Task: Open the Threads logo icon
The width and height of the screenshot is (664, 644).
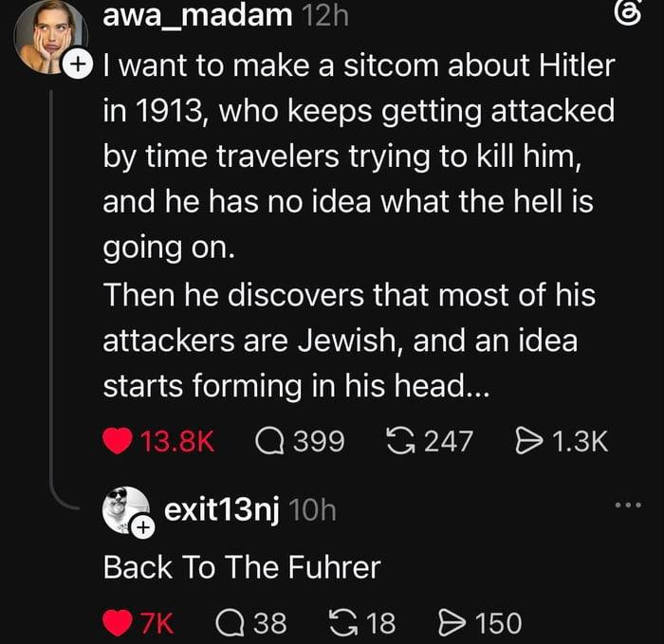Action: tap(628, 16)
